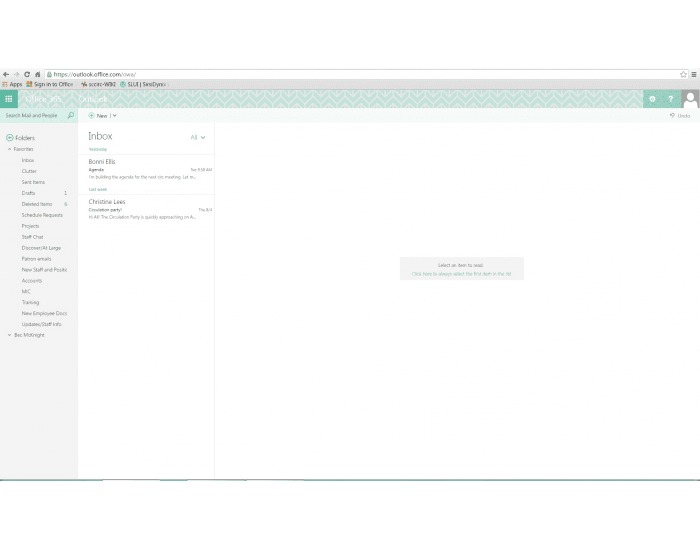Image resolution: width=700 pixels, height=550 pixels.
Task: Open the Accounts folder
Action: (x=32, y=280)
